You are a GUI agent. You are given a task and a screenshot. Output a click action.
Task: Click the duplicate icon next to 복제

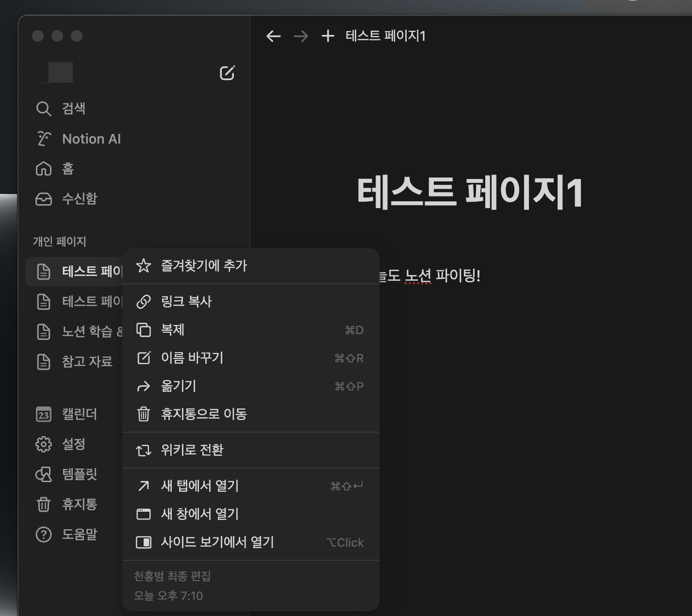pos(144,330)
